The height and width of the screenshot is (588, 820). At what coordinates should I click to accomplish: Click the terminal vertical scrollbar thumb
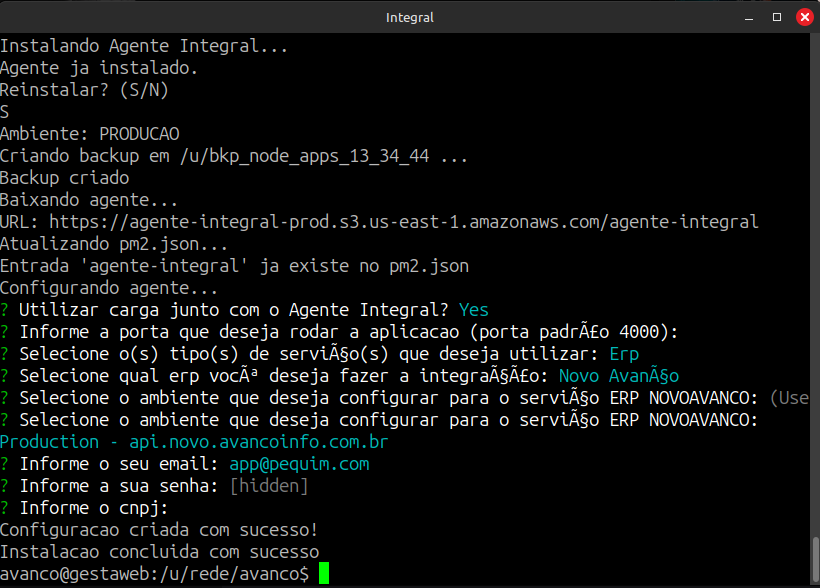tap(815, 559)
